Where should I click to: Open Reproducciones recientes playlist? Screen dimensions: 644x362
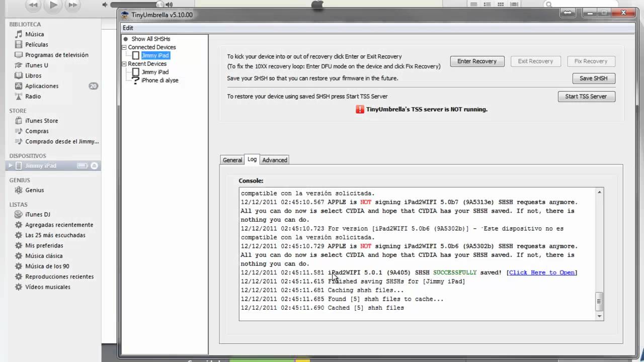[x=59, y=277]
